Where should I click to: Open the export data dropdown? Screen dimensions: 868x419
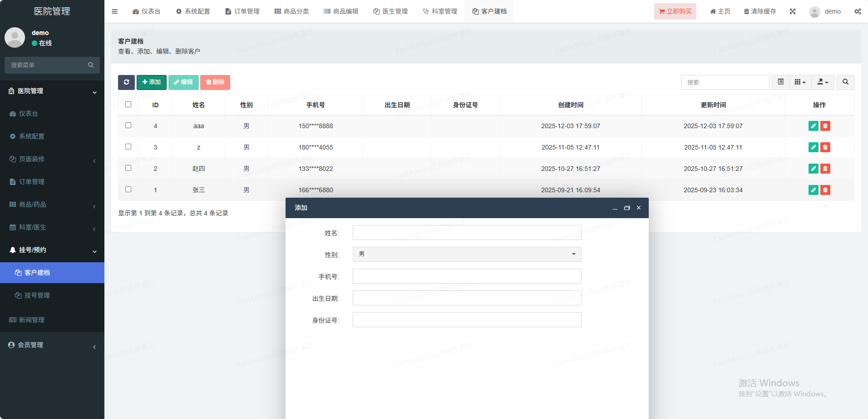pos(823,82)
